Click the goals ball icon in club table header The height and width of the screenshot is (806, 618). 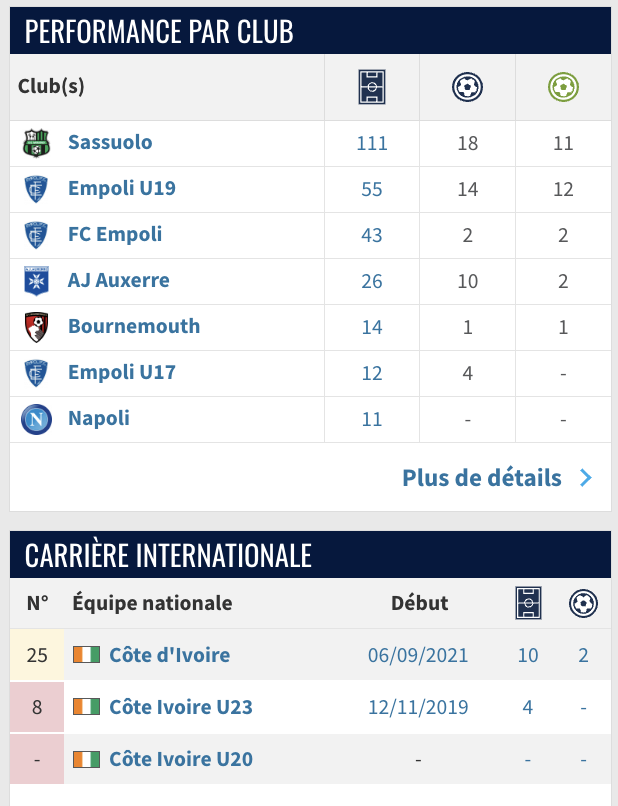(467, 87)
